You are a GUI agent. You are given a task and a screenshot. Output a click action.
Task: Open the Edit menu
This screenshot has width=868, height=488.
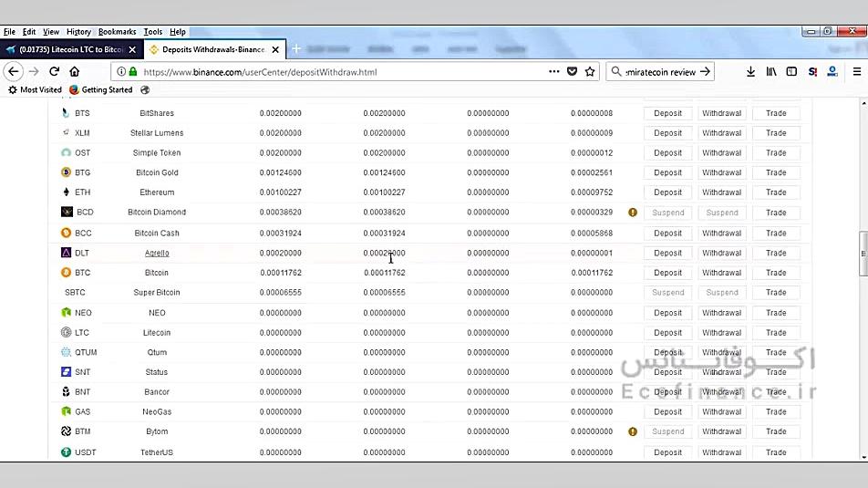pos(29,32)
